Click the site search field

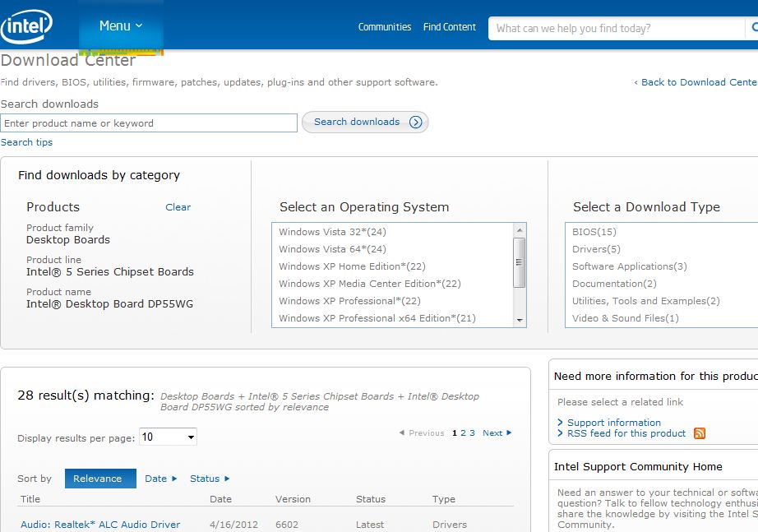pyautogui.click(x=617, y=29)
